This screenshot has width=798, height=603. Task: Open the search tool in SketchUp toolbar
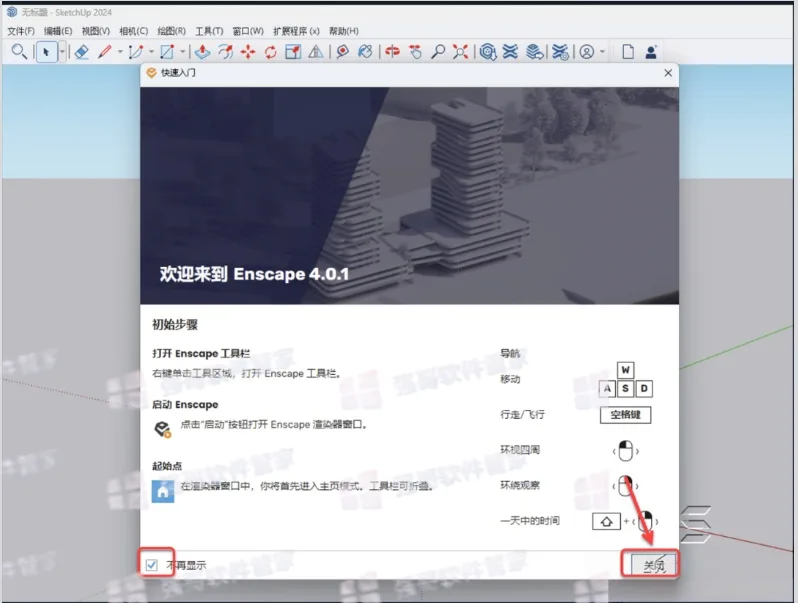(19, 51)
